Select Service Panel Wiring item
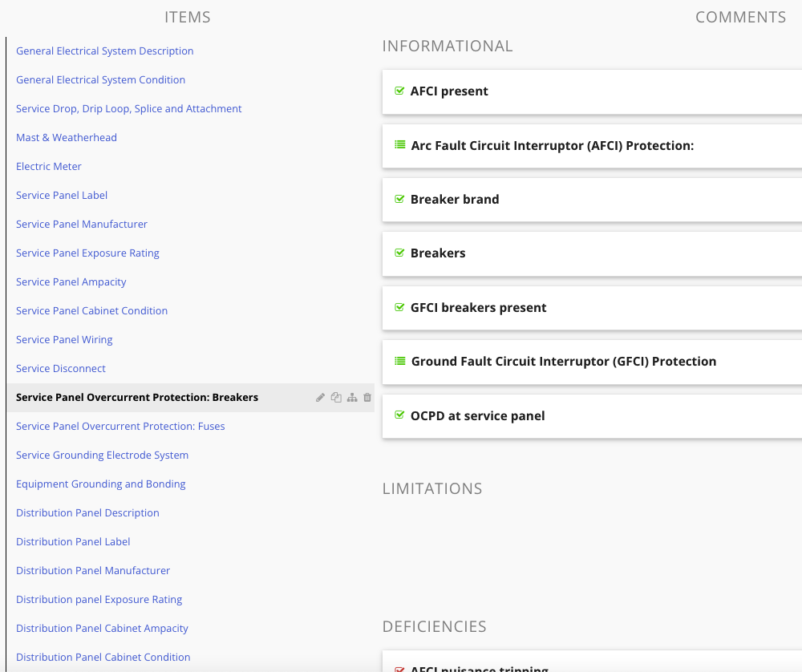This screenshot has height=672, width=802. click(x=64, y=339)
